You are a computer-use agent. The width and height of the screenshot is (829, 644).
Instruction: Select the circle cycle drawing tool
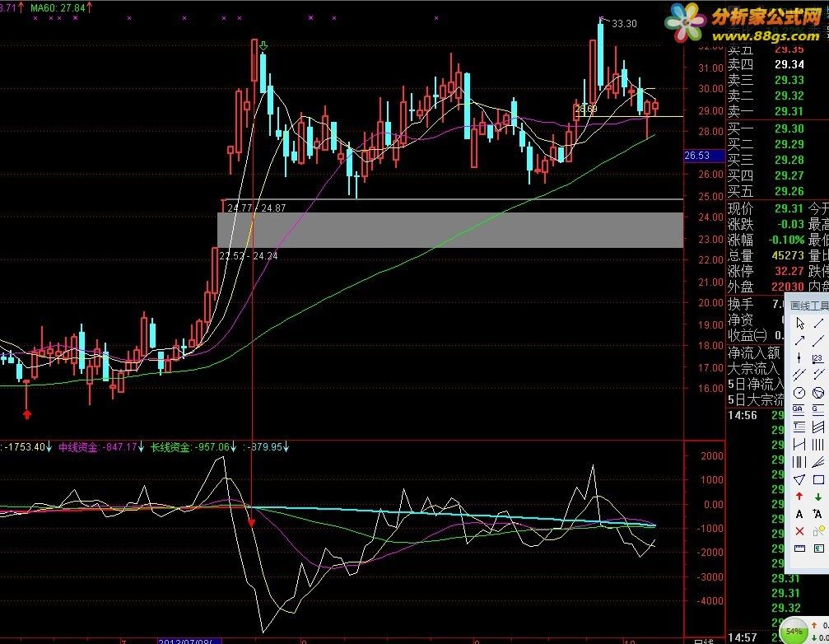[x=800, y=392]
